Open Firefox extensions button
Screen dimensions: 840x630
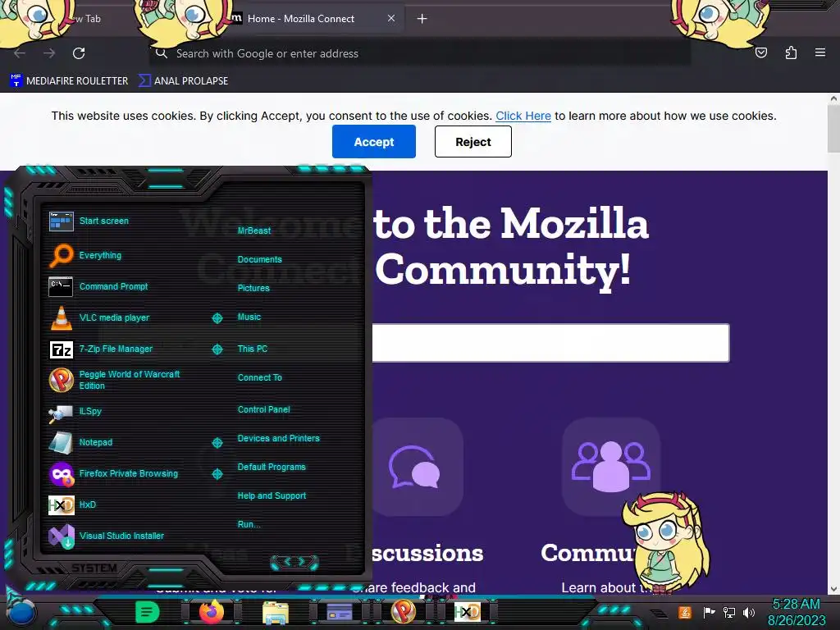pos(791,52)
